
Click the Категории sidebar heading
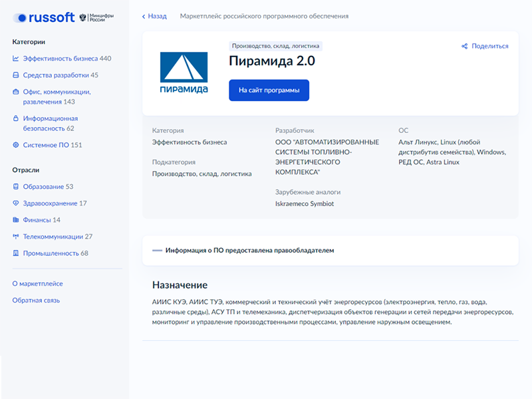[29, 42]
